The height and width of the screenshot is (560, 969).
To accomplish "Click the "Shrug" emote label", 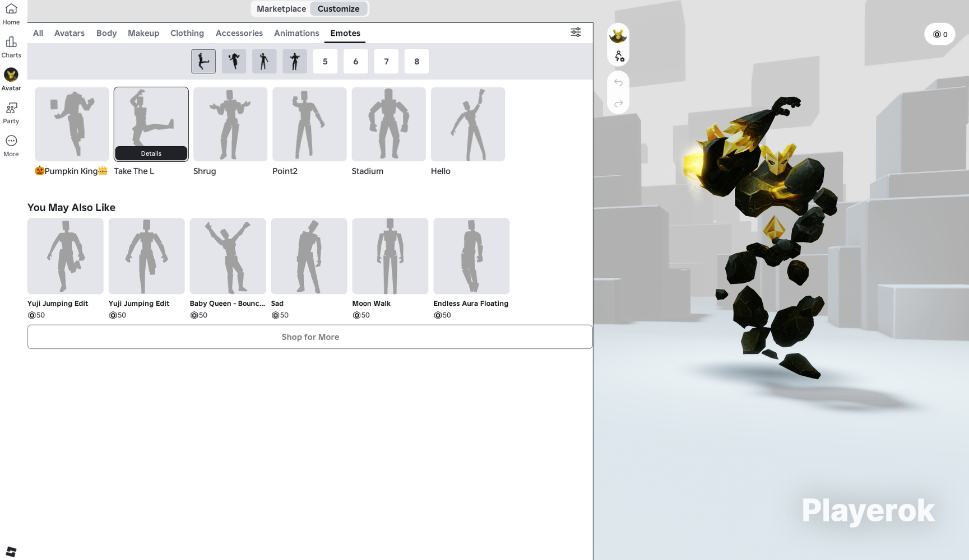I will [x=205, y=171].
